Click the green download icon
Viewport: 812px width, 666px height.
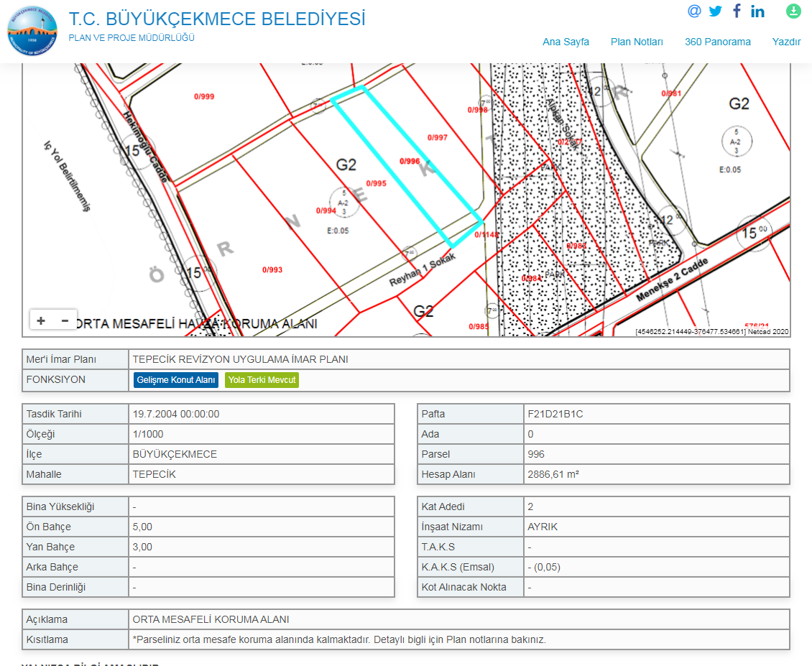pos(793,11)
